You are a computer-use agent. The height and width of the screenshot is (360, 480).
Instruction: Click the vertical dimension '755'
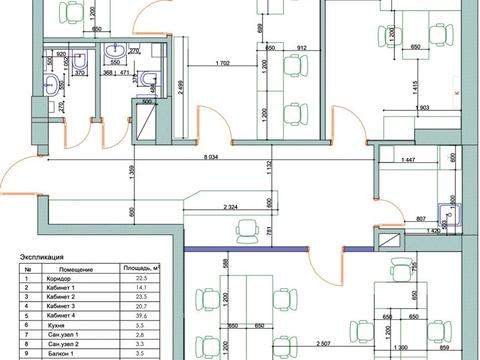pos(415,268)
